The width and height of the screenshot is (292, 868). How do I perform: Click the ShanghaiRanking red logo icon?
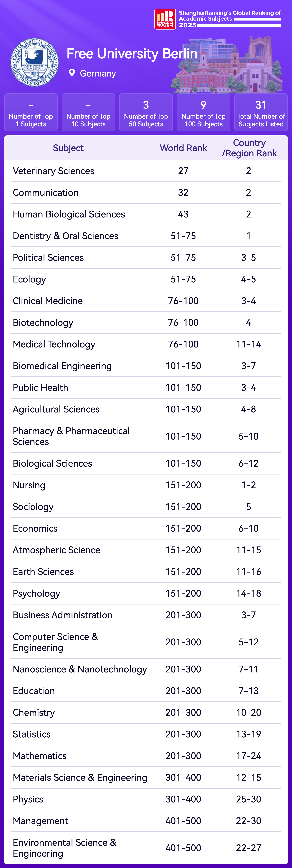coord(165,19)
